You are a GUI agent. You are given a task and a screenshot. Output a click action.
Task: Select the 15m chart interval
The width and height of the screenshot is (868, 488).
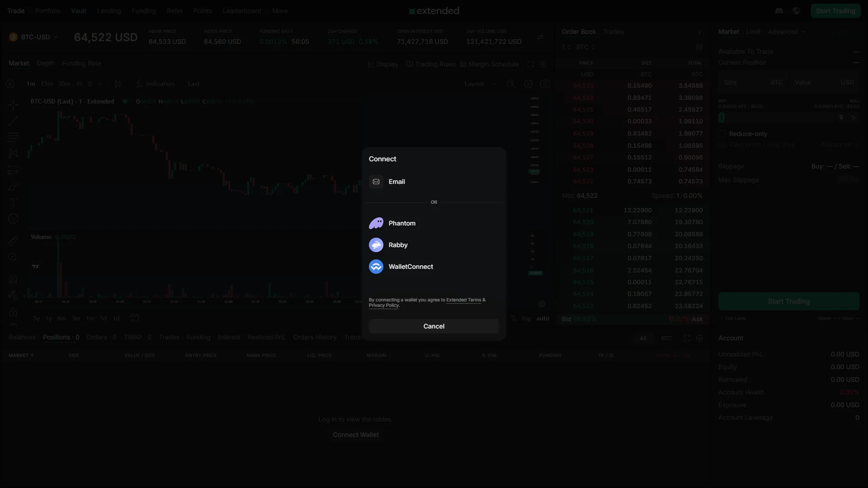coord(47,84)
